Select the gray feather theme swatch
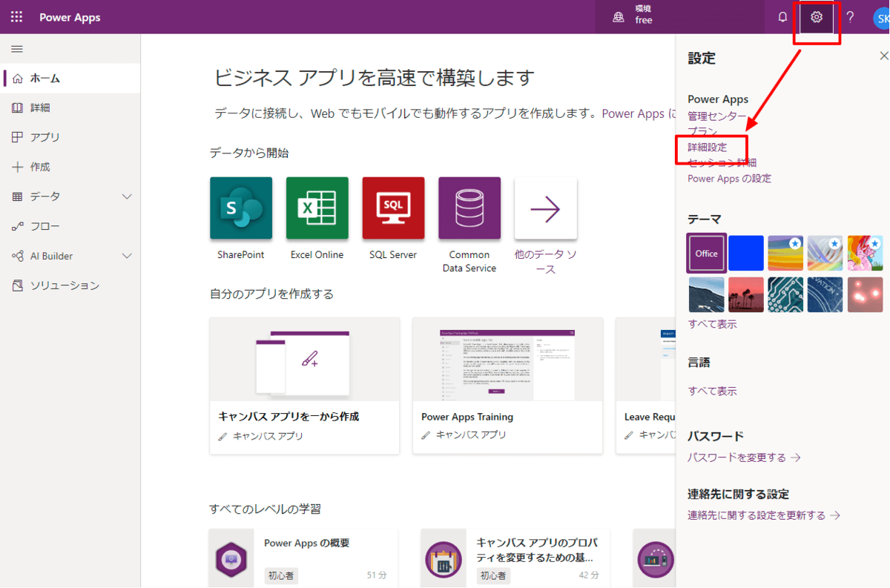 [825, 253]
